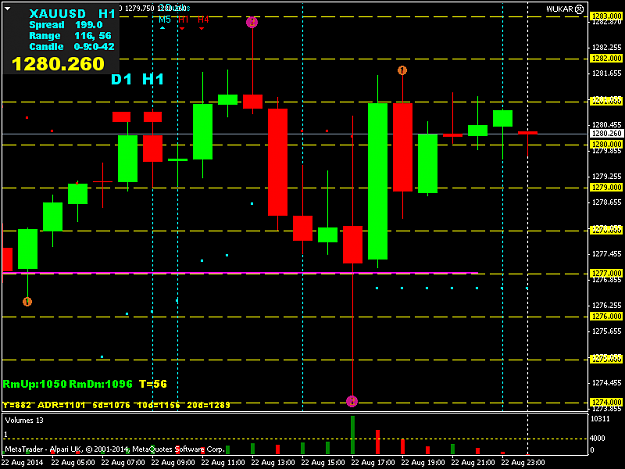Click the Spread 199.0 readout
The height and width of the screenshot is (469, 625).
click(66, 25)
